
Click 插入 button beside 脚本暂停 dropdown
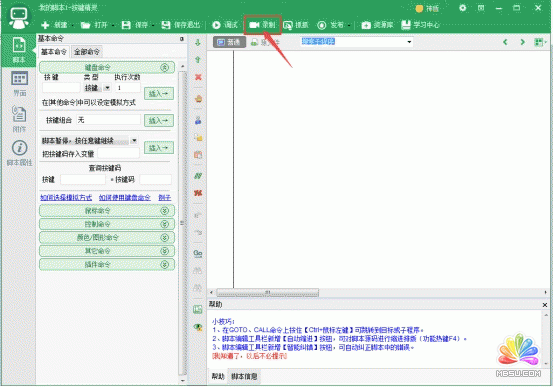pyautogui.click(x=159, y=147)
